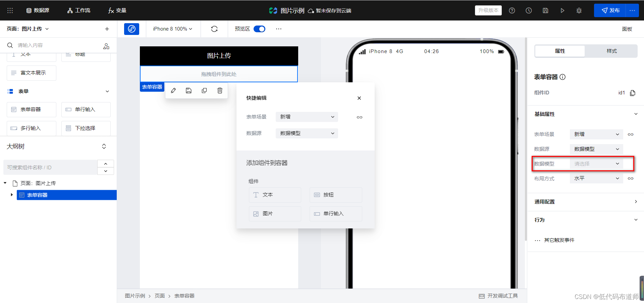The image size is (644, 303).
Task: Open 开发调试工具 in the footer
Action: (498, 296)
